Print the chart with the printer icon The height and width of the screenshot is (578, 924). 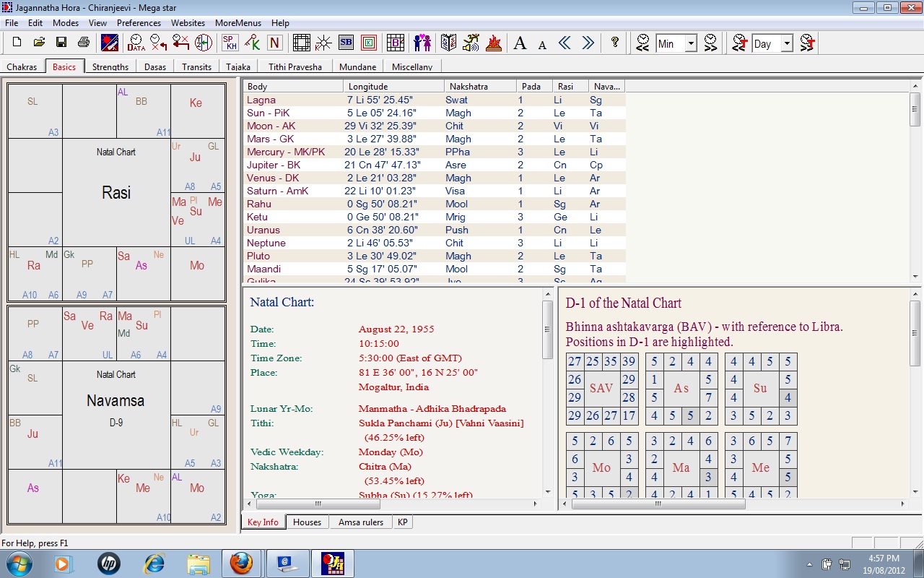tap(84, 43)
